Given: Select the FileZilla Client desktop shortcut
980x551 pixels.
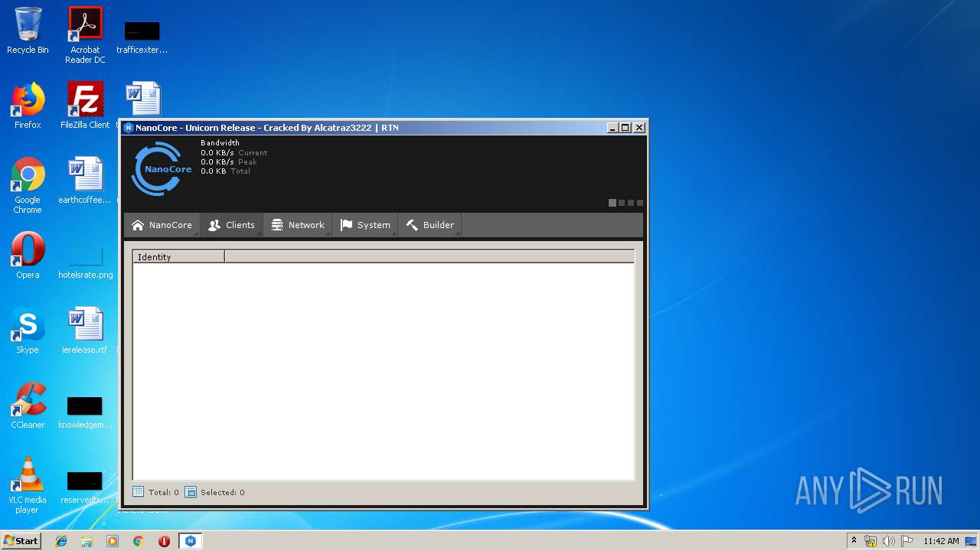Looking at the screenshot, I should (85, 106).
